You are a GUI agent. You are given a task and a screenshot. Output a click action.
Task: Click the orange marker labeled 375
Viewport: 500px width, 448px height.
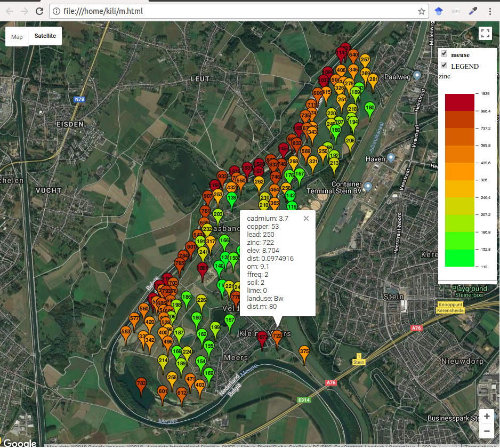tap(304, 353)
